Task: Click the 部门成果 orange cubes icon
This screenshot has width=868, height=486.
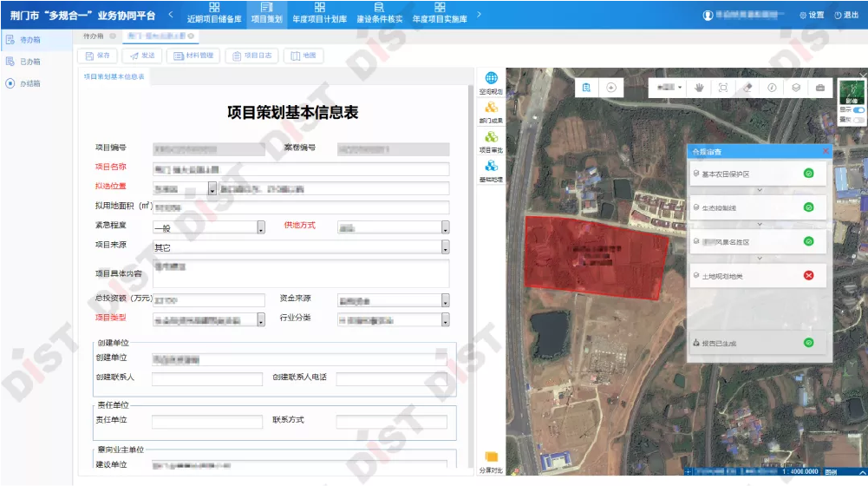Action: click(492, 111)
